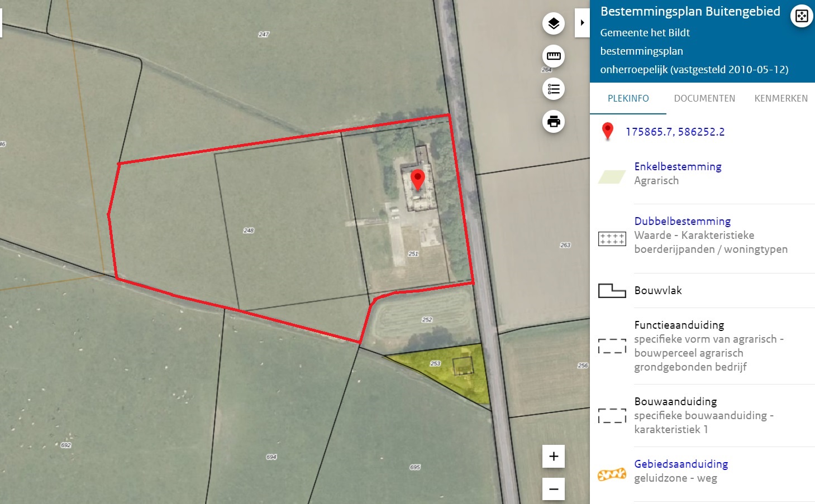815x504 pixels.
Task: Click the Bouwvlak label
Action: (658, 290)
